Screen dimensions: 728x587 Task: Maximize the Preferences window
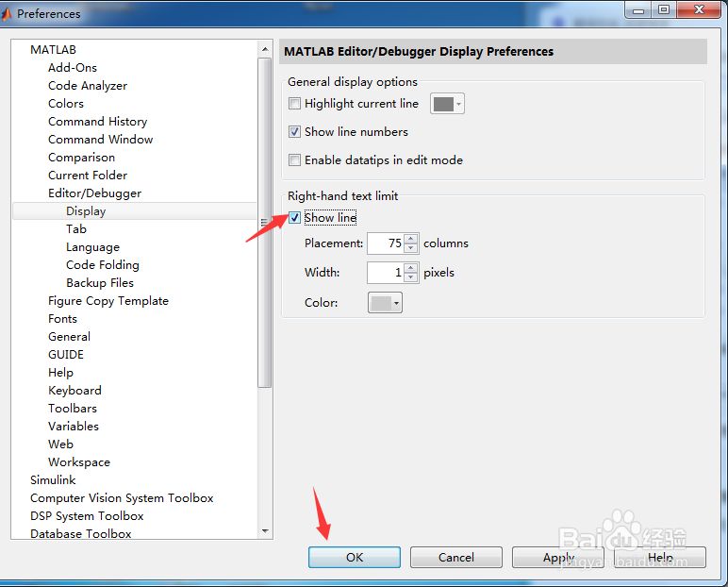(664, 9)
